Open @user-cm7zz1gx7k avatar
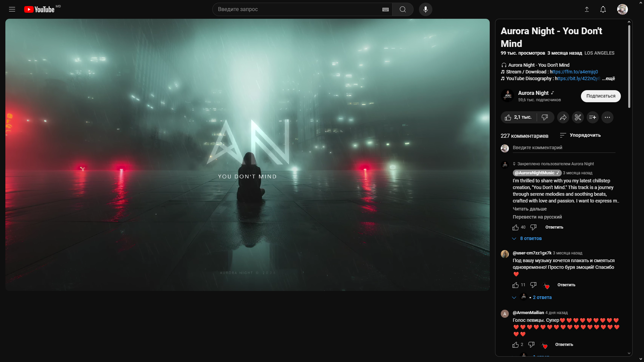The image size is (644, 362). [505, 254]
